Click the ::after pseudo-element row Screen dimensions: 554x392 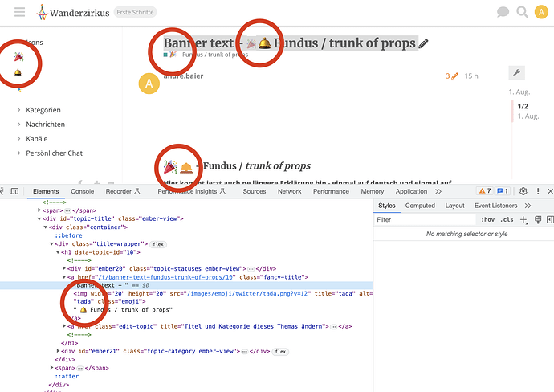(67, 377)
